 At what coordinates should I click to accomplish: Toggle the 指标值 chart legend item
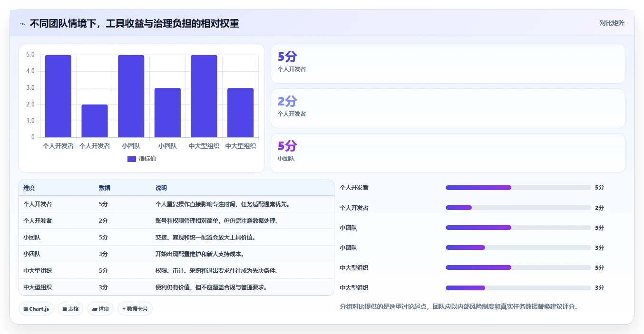pyautogui.click(x=142, y=159)
